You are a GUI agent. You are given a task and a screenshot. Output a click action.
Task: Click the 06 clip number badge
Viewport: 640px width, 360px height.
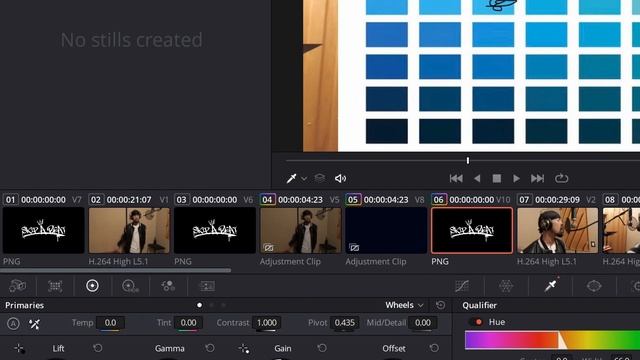(x=439, y=200)
